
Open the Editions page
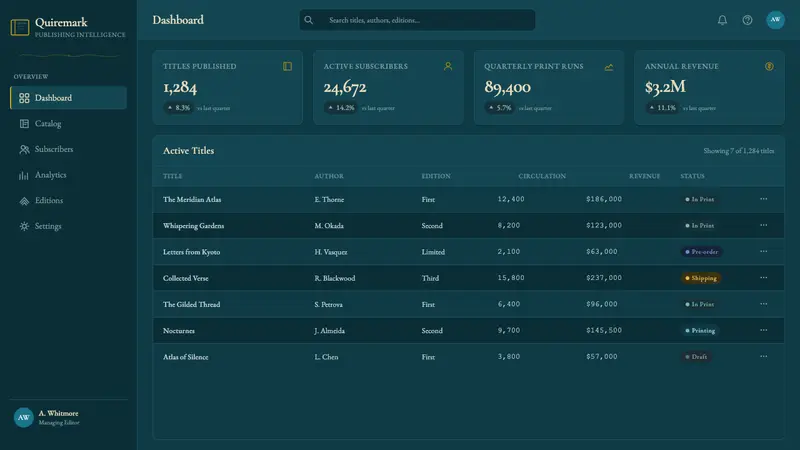[x=68, y=201]
